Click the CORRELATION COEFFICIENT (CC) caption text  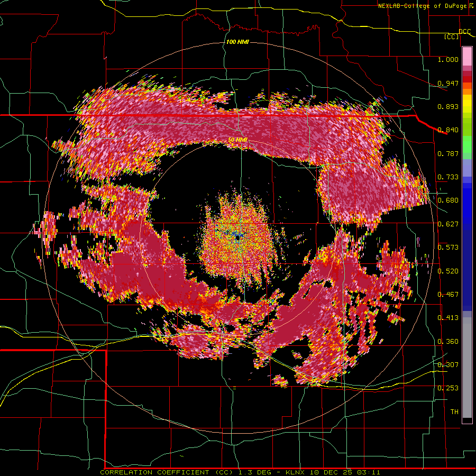(x=167, y=472)
